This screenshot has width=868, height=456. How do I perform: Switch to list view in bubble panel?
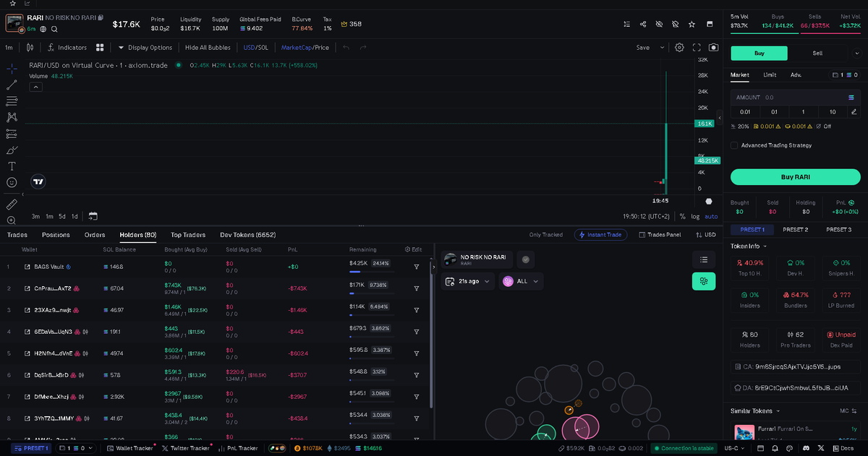[704, 259]
